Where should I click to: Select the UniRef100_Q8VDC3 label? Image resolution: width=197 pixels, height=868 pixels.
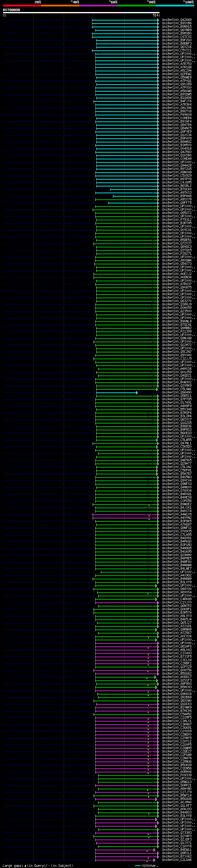[176, 247]
